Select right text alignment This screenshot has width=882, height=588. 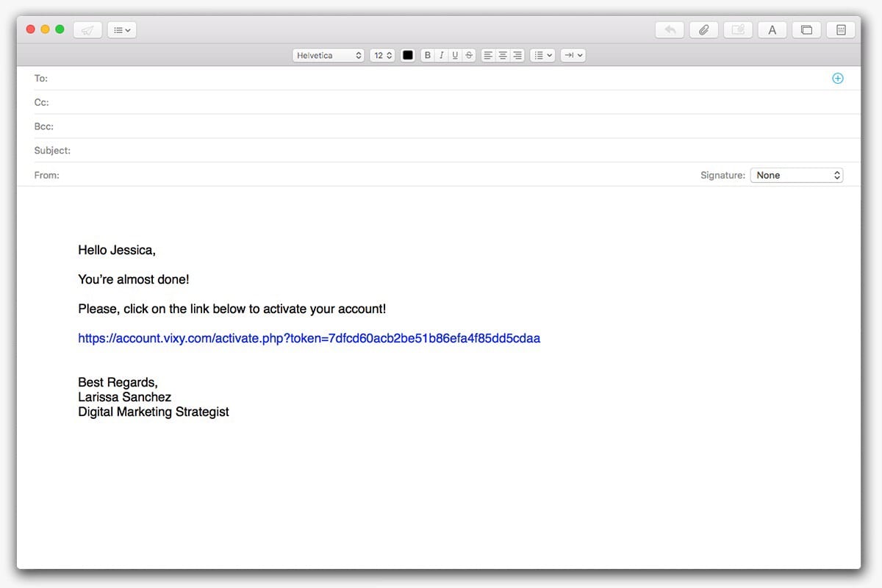tap(517, 54)
